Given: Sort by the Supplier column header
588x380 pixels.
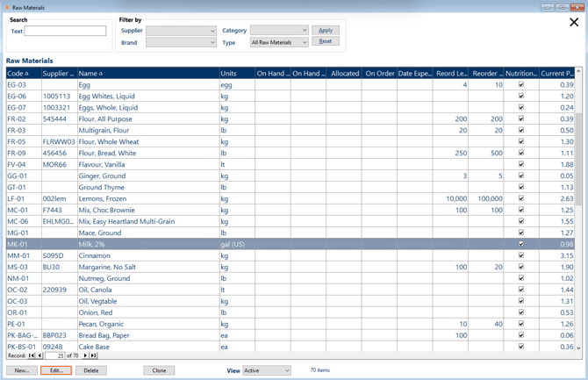Looking at the screenshot, I should point(60,74).
